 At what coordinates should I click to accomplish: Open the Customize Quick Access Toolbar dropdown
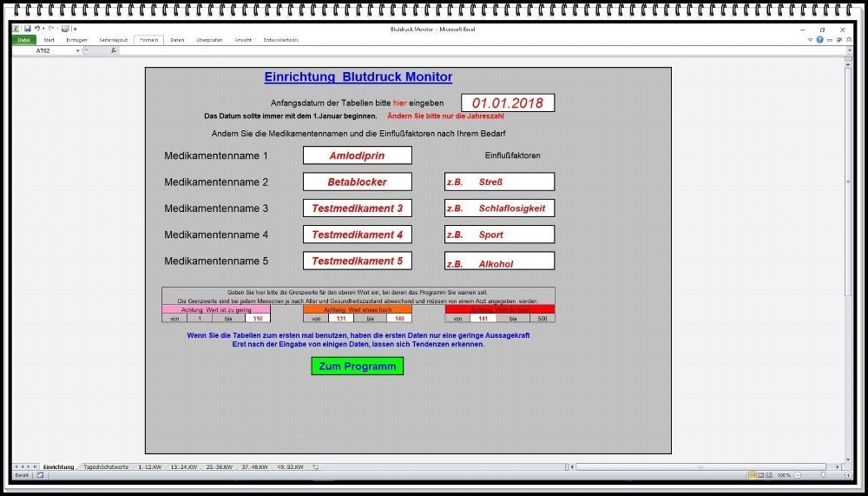(75, 29)
